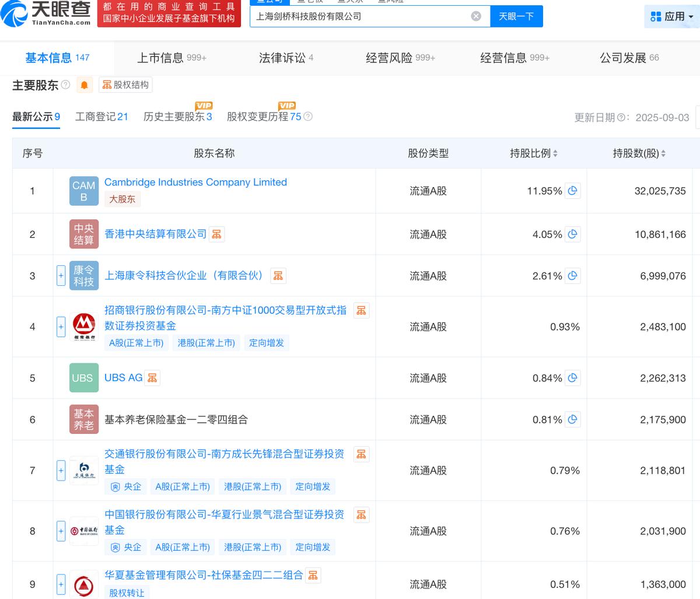Switch to 工商登记 tab

pos(101,117)
